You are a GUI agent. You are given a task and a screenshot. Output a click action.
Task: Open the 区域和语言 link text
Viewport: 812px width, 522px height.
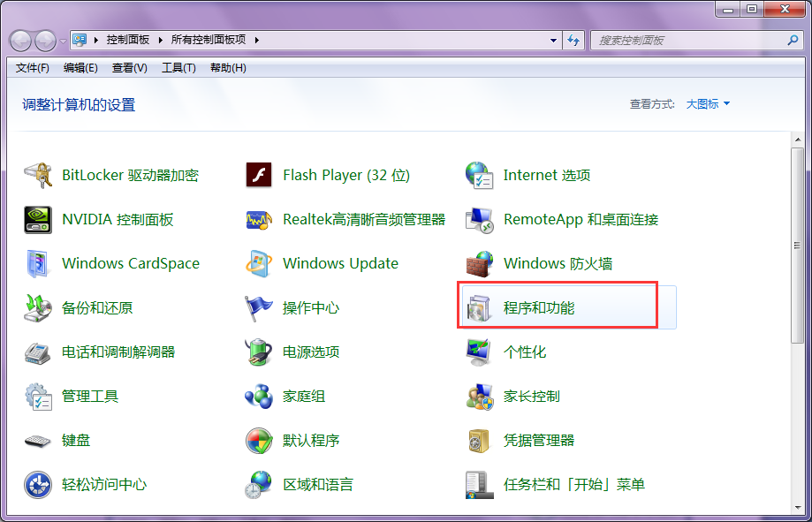tap(318, 485)
